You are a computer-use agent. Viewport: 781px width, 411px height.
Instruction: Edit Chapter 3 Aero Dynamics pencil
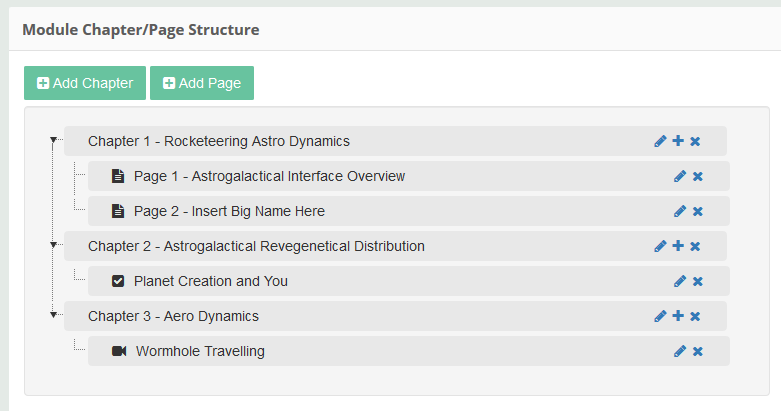click(x=660, y=316)
